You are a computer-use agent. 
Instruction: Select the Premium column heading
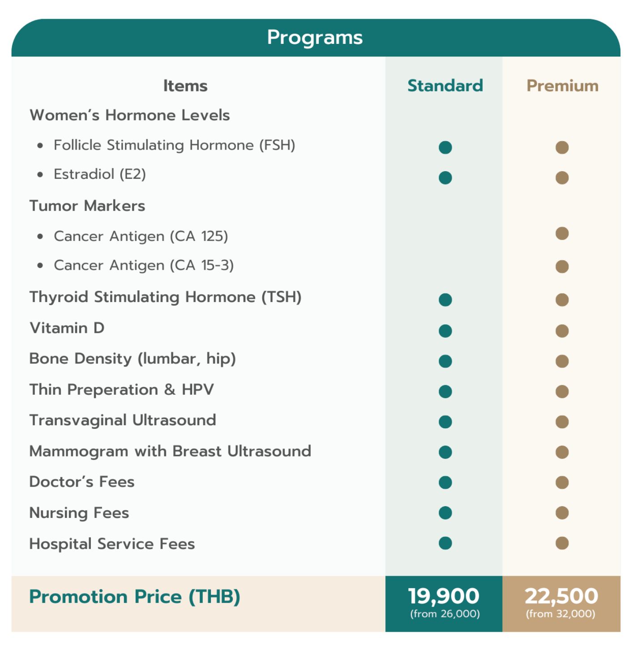(562, 86)
